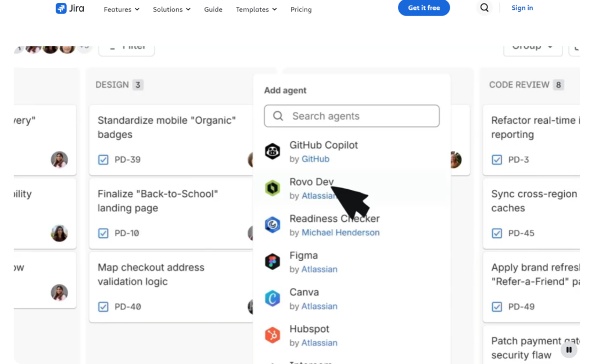Screen dimensions: 595x364
Task: Open the search magnifier in the header
Action: tap(484, 8)
